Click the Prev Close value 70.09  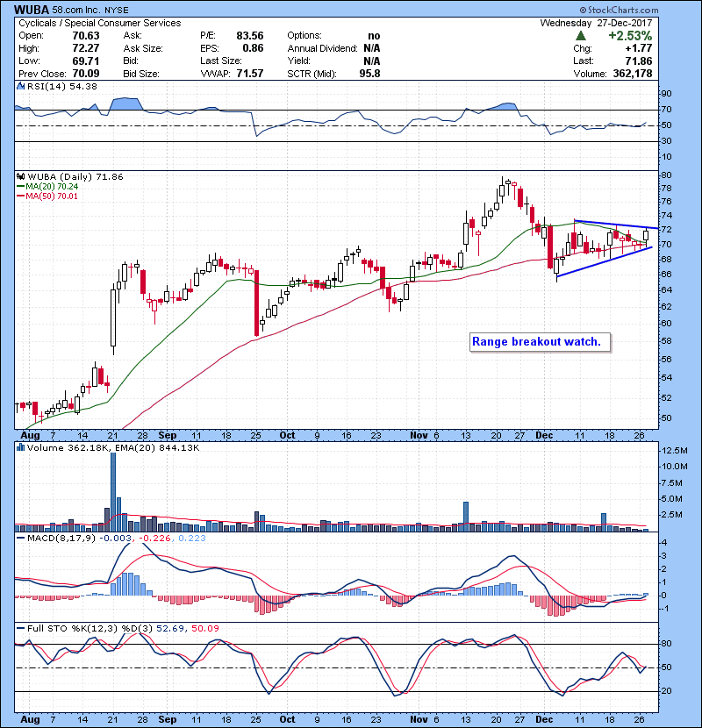[x=86, y=74]
